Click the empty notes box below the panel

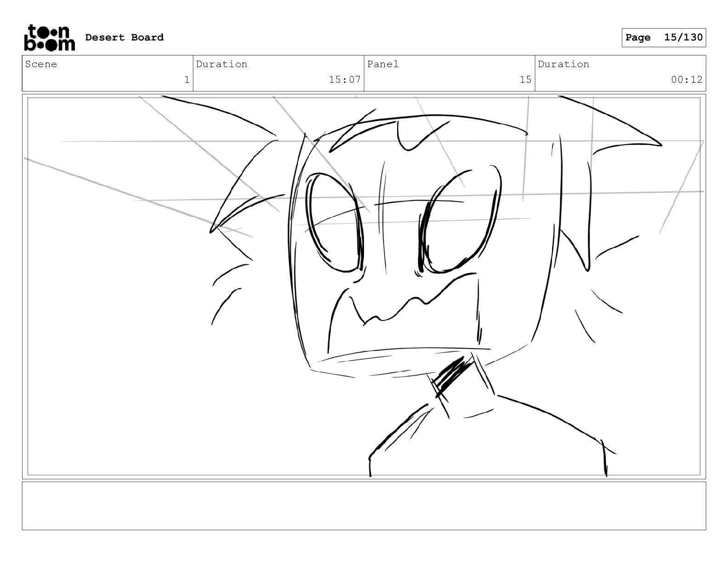pyautogui.click(x=364, y=506)
